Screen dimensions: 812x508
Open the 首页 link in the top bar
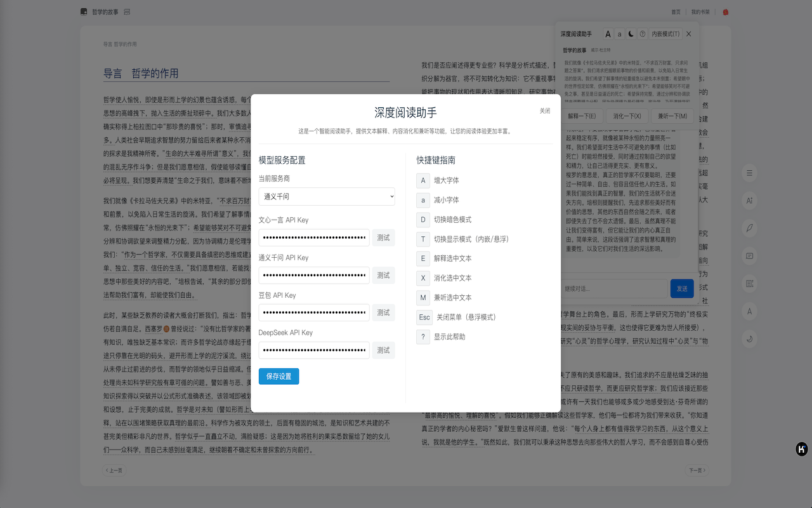pyautogui.click(x=676, y=12)
